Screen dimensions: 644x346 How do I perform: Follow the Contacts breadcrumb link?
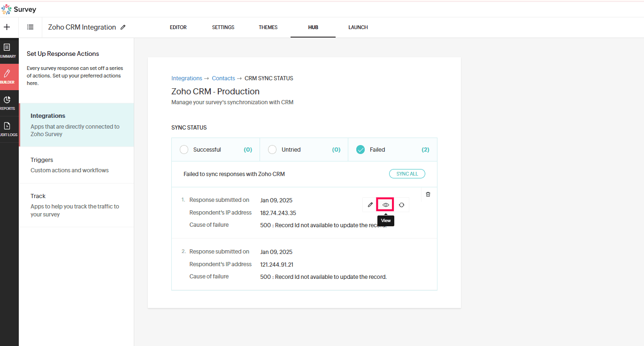pos(223,78)
